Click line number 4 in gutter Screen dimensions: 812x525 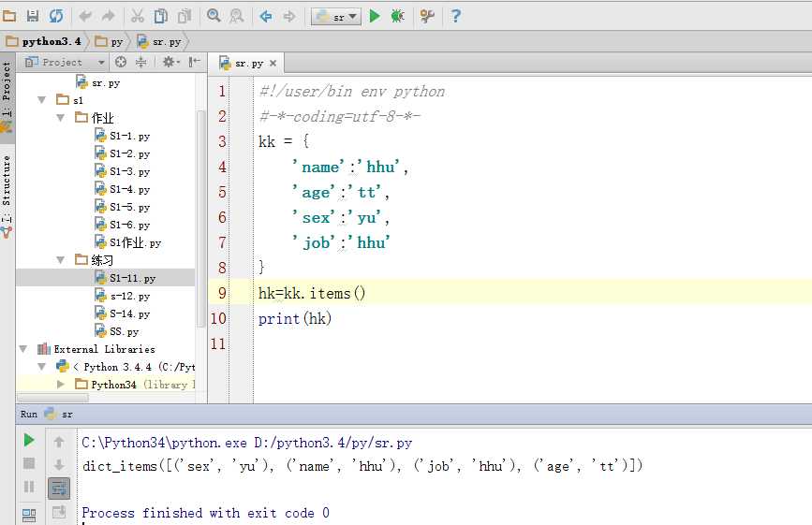(x=222, y=167)
